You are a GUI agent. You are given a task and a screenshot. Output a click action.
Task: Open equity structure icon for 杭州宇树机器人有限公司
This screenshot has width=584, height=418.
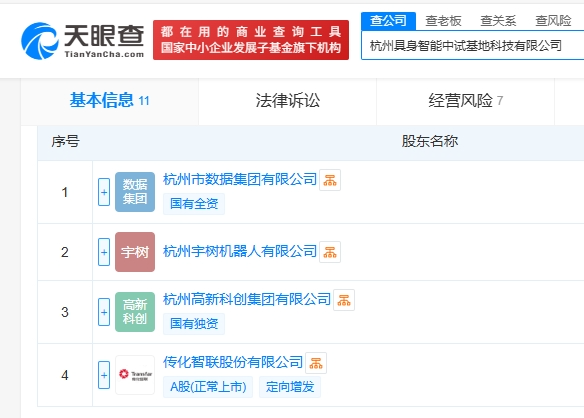(330, 252)
